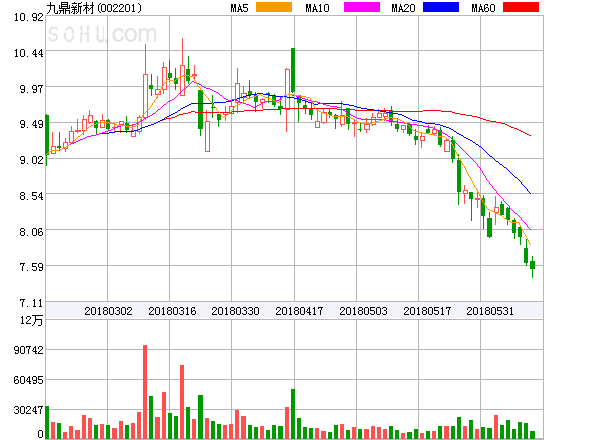Click the 9.97 price axis label
This screenshot has width=600, height=440.
point(31,89)
